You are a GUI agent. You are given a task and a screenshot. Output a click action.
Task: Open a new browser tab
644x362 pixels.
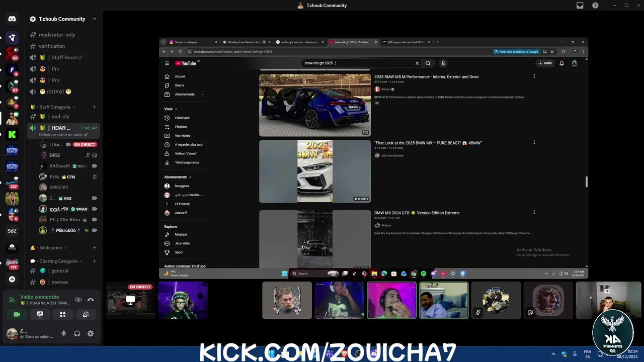(437, 42)
